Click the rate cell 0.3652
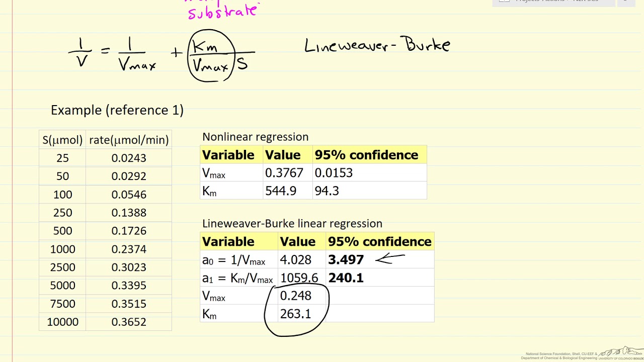This screenshot has height=362, width=644. [129, 322]
